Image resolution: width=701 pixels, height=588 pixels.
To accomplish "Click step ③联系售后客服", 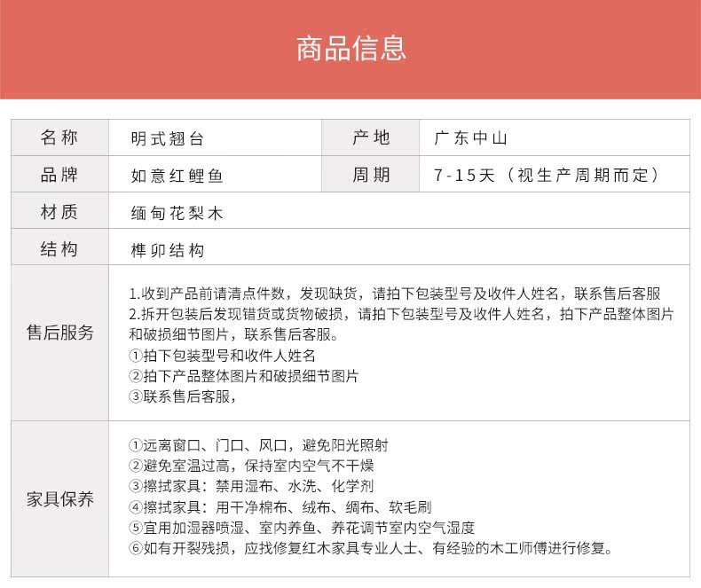I will [x=183, y=396].
